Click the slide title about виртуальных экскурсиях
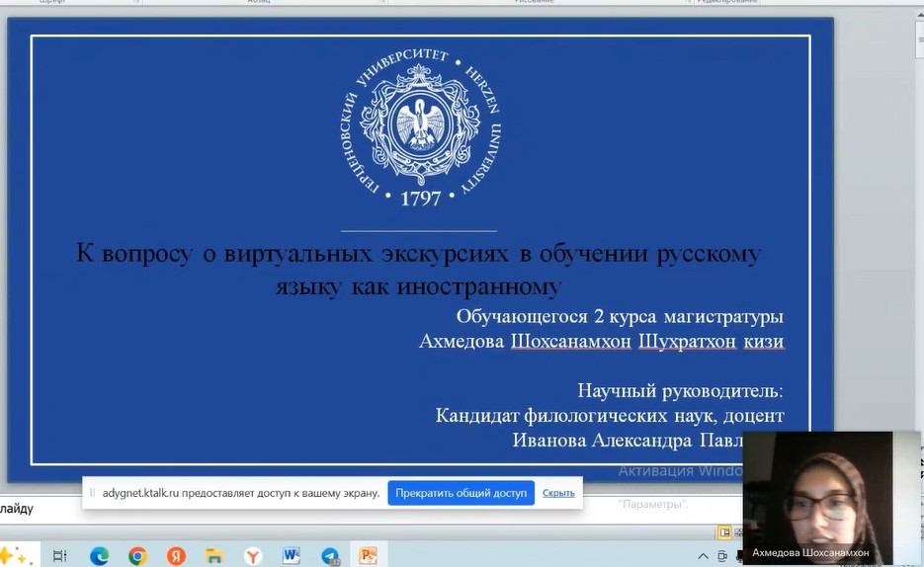924x567 pixels. click(418, 269)
